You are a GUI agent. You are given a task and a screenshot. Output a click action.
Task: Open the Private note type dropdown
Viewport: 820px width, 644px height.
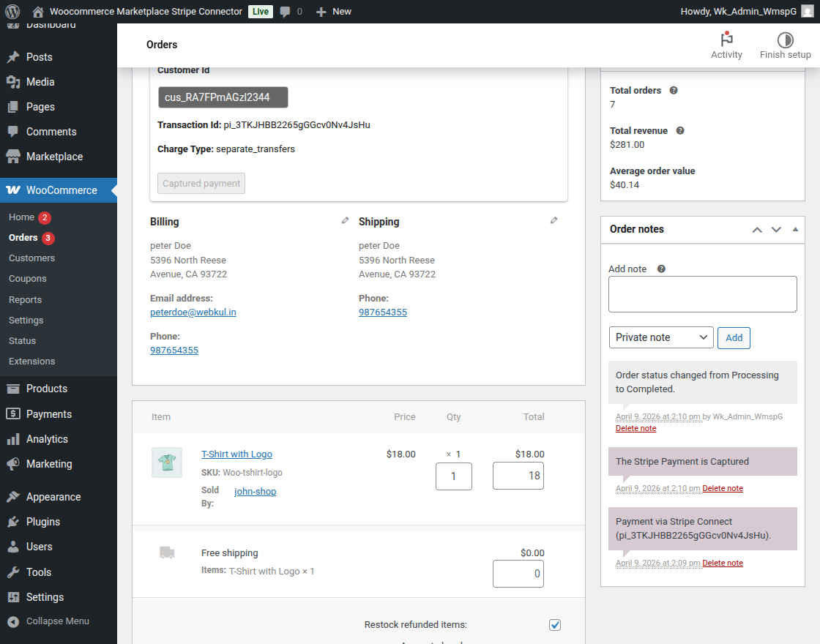click(661, 337)
